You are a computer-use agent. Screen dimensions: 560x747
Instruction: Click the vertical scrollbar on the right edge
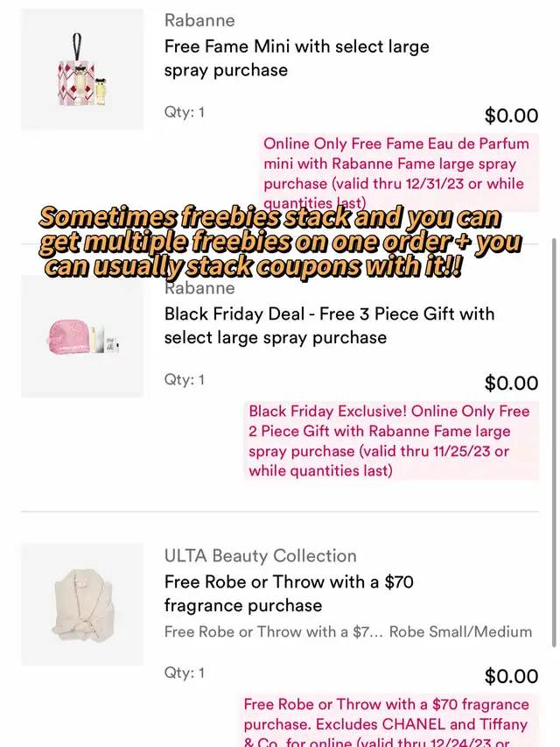click(x=553, y=438)
